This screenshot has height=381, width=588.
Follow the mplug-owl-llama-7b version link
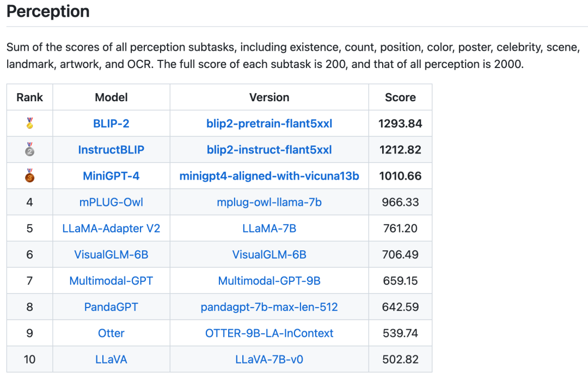point(269,202)
